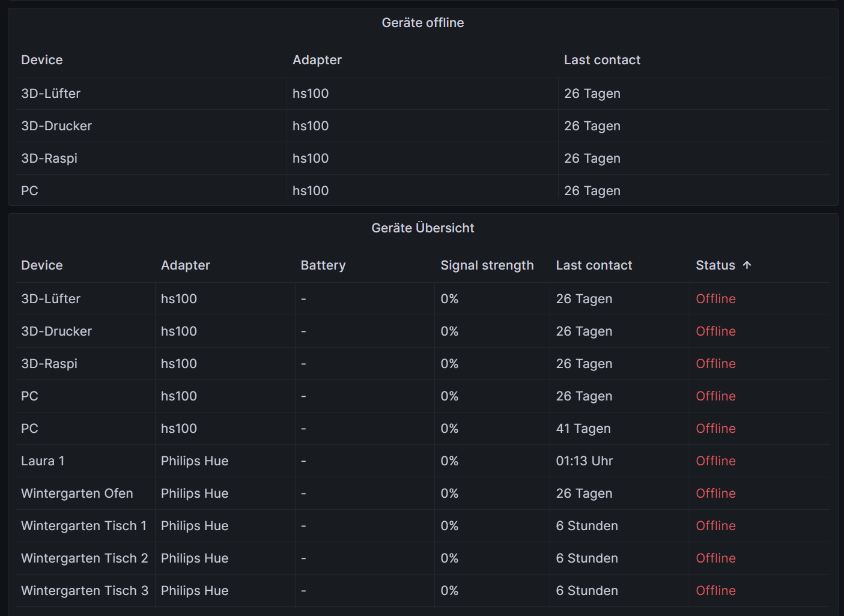Click Offline status in Wintergarten Tisch 1 row
844x616 pixels.
(715, 526)
